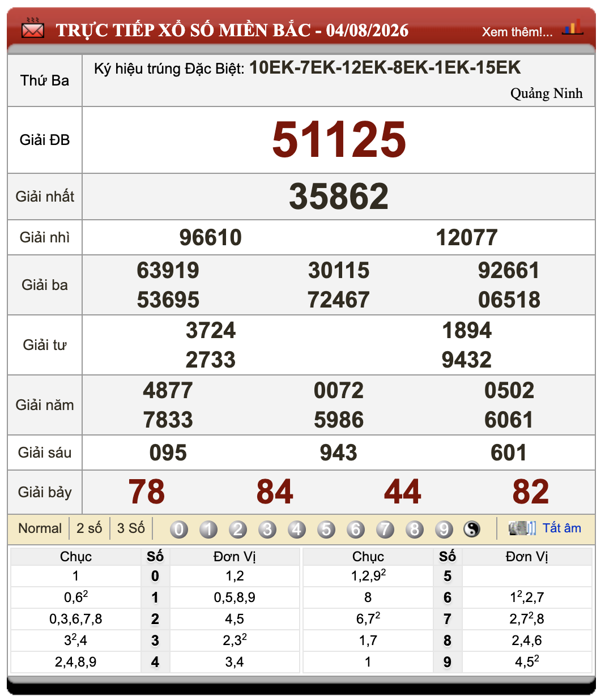Click the speaker sound icon
Image resolution: width=605 pixels, height=700 pixels.
coord(522,528)
